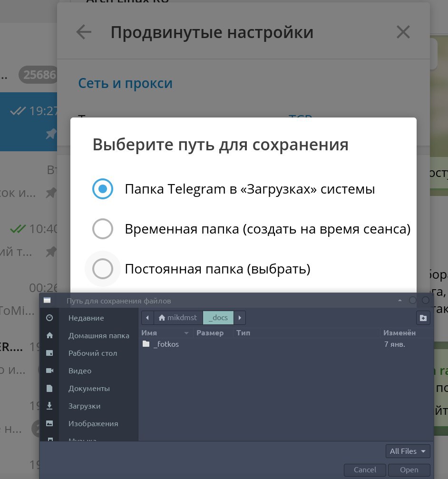Viewport: 448px width, 479px height.
Task: Click the desktop icon beside Рабочий стол
Action: tap(49, 353)
